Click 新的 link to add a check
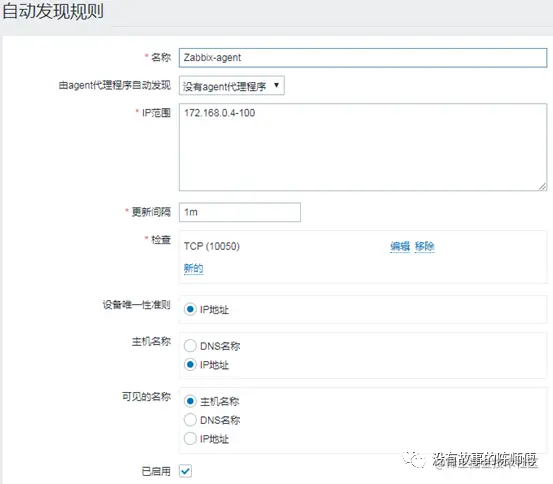The image size is (553, 484). (194, 268)
